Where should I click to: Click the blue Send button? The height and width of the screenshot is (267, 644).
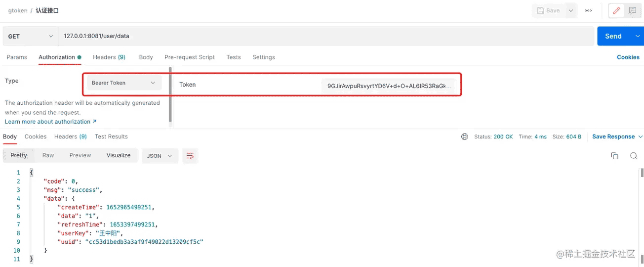click(613, 36)
